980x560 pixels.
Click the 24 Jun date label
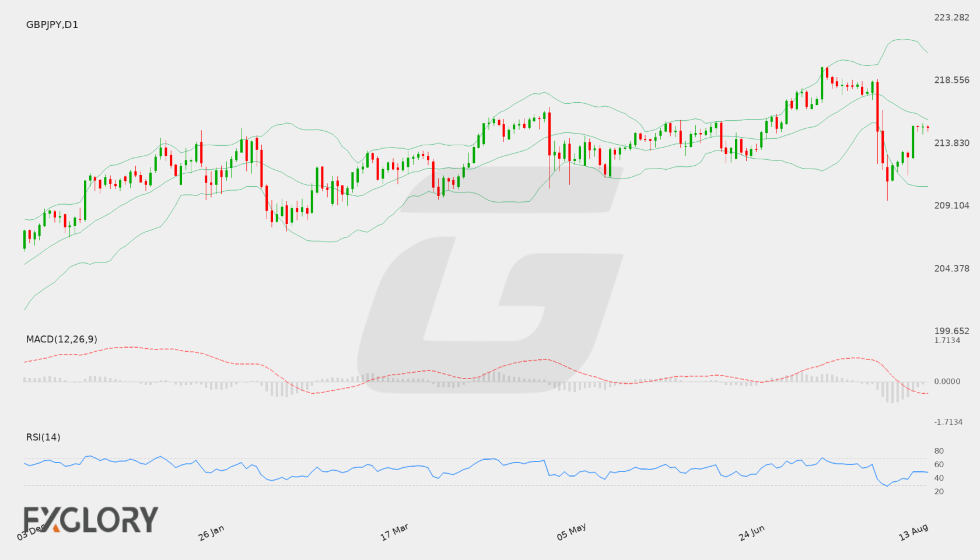751,533
